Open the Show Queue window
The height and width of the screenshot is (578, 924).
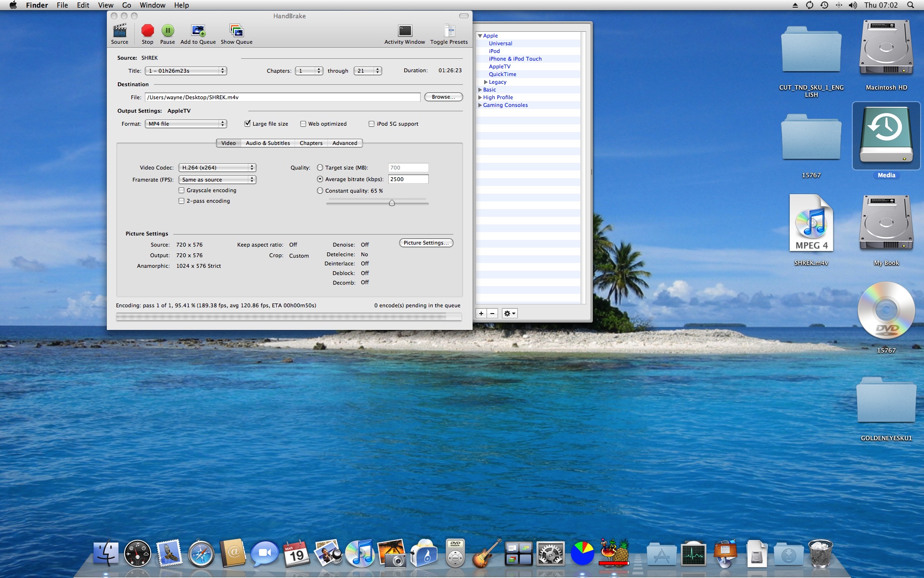[x=236, y=31]
